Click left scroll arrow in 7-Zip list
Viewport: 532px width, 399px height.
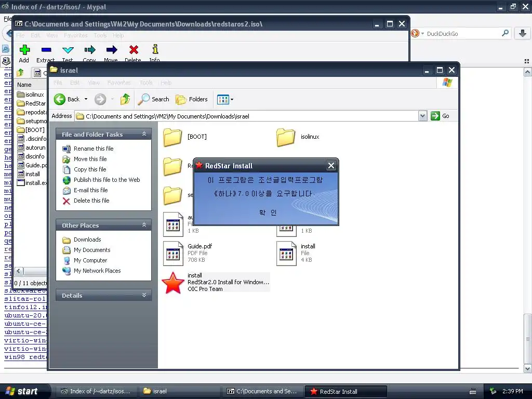pyautogui.click(x=19, y=271)
